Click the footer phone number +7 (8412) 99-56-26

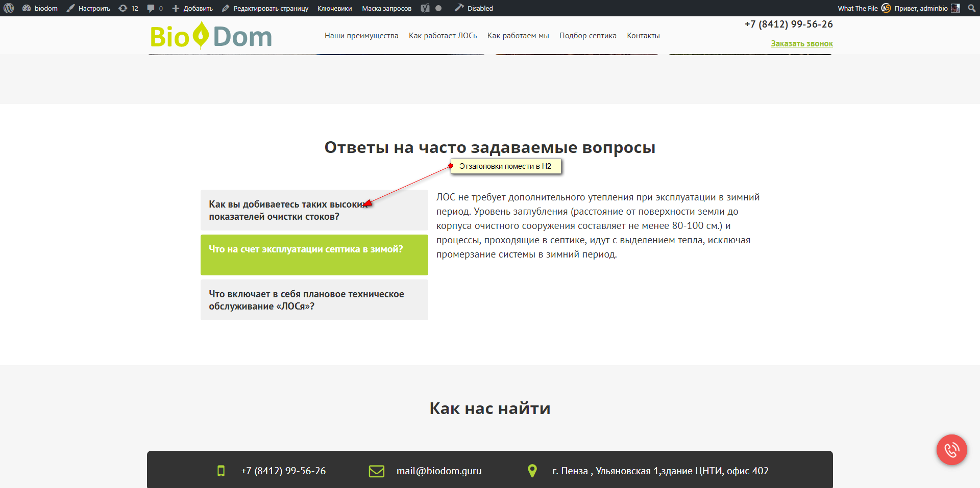point(283,471)
